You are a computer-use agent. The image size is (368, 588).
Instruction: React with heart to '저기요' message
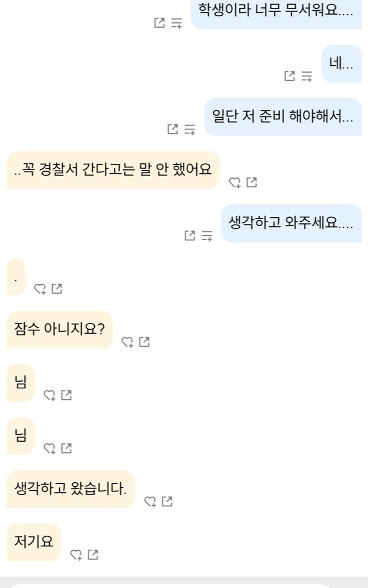coord(76,555)
